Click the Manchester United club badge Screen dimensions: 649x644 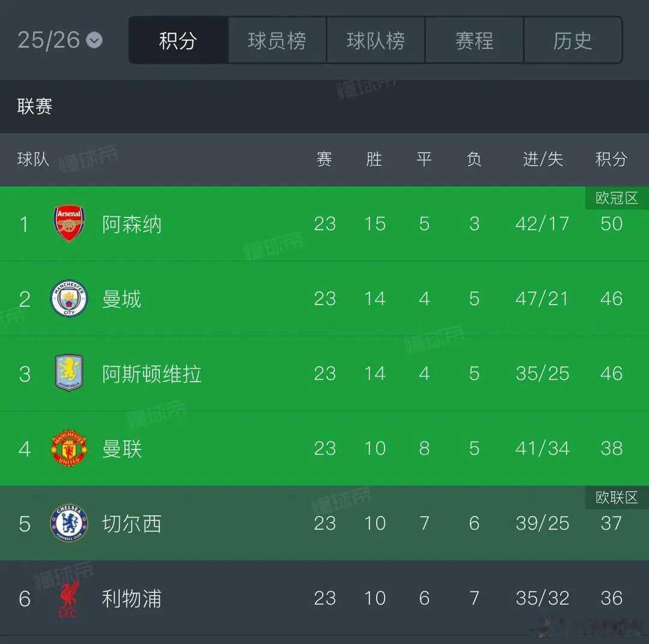[69, 448]
